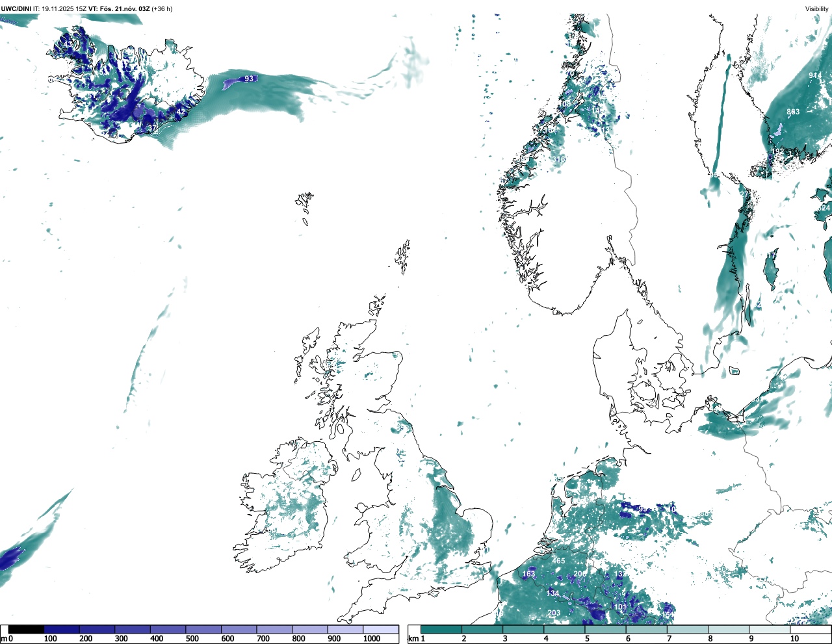Select the dark blue swatch between 100 and 200 m
This screenshot has height=644, width=832.
tap(62, 629)
